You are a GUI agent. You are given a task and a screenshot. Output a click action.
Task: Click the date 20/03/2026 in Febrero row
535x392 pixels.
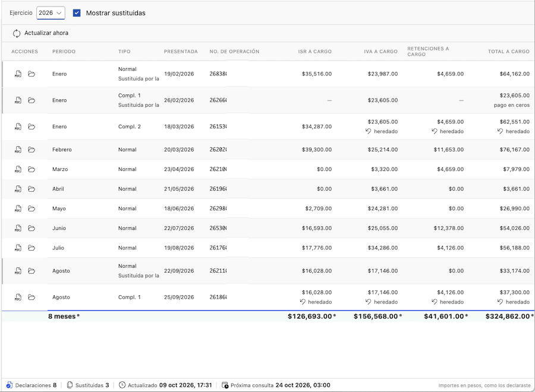[179, 150]
